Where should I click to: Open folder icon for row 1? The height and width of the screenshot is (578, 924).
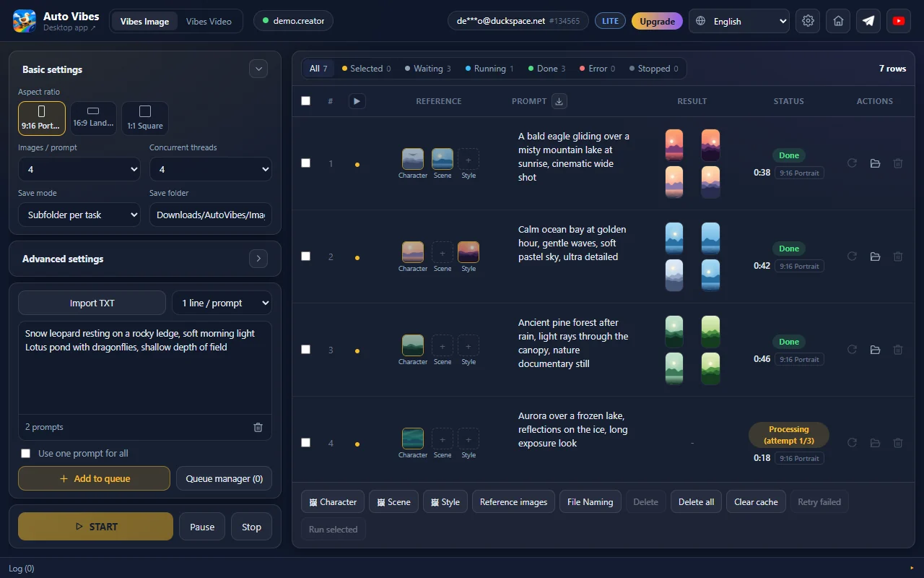point(875,164)
